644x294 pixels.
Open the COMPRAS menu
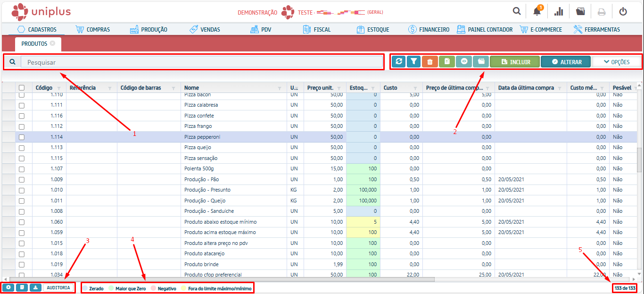(93, 29)
